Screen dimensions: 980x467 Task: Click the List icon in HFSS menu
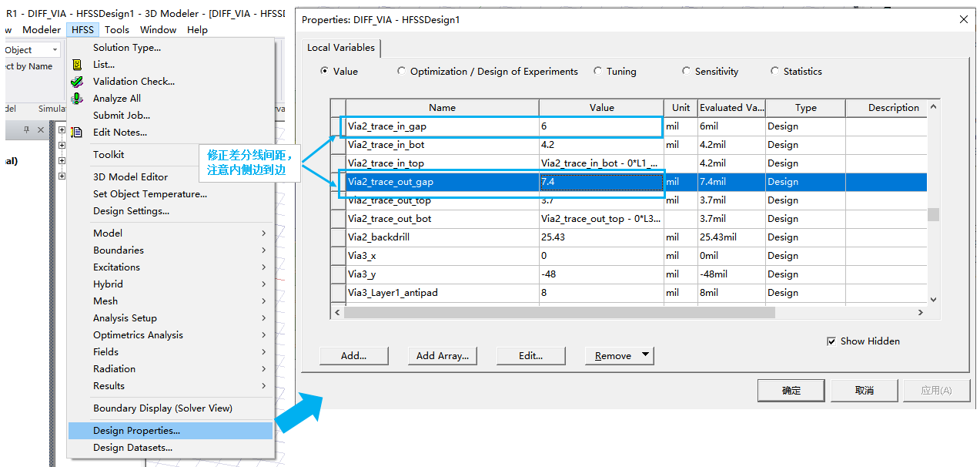[x=76, y=65]
